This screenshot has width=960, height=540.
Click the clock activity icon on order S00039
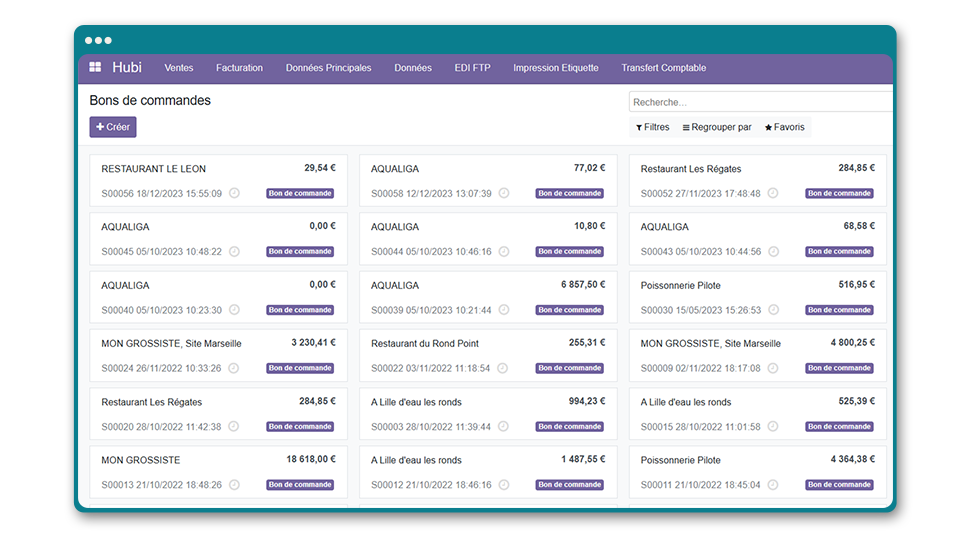click(x=504, y=310)
